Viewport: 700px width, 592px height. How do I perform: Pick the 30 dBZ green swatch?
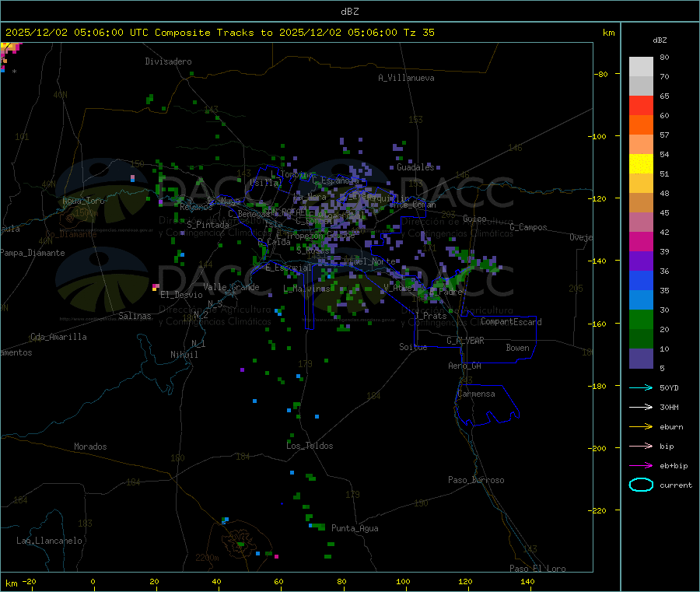[641, 319]
